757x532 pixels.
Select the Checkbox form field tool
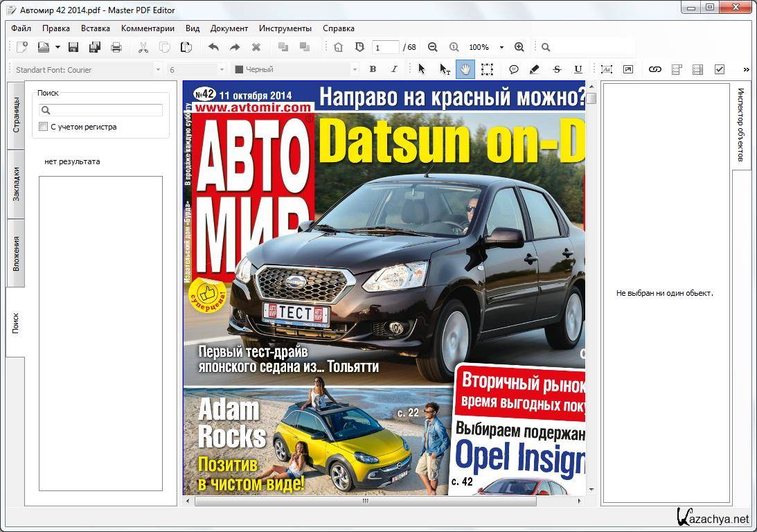[719, 69]
